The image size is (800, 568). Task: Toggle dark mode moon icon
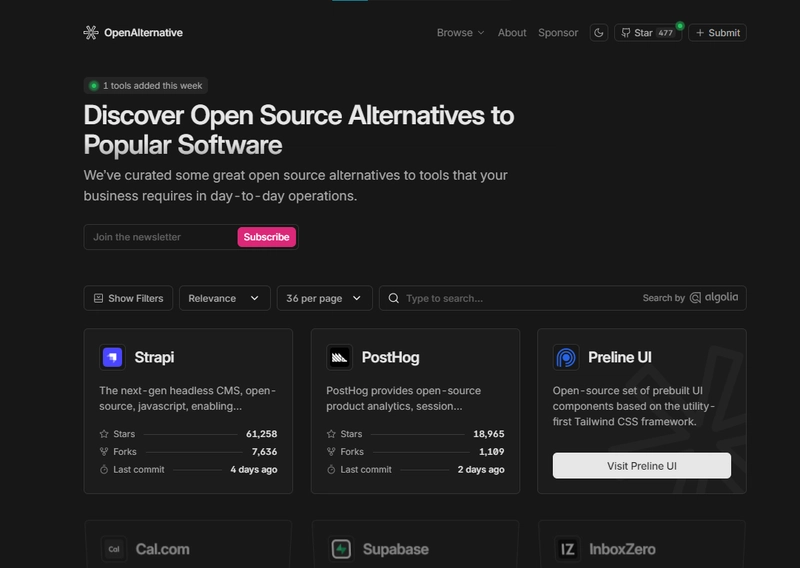[x=599, y=33]
